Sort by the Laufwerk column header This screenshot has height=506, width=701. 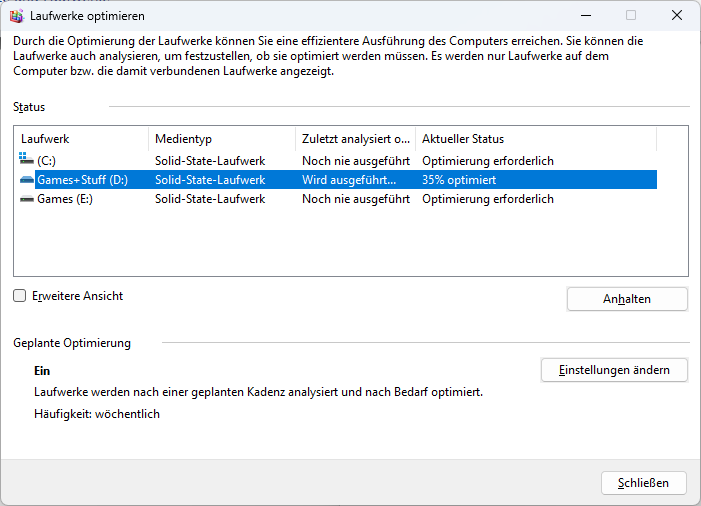click(81, 139)
